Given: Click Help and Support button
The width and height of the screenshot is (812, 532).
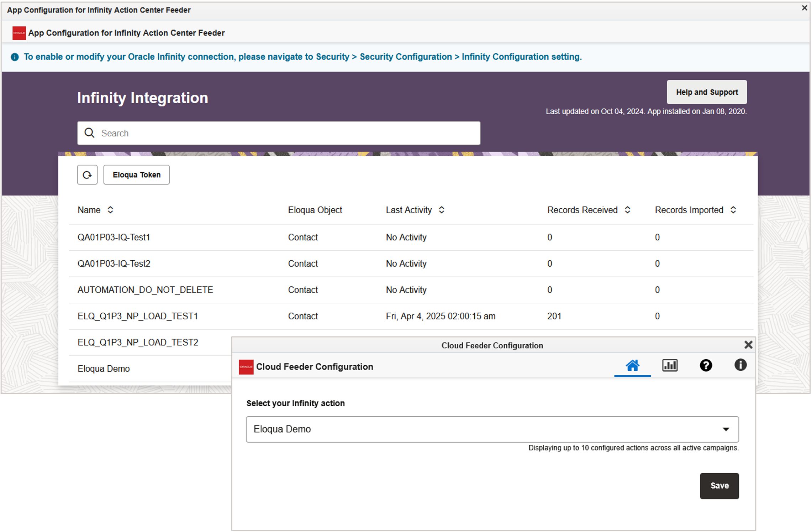Looking at the screenshot, I should pyautogui.click(x=707, y=92).
